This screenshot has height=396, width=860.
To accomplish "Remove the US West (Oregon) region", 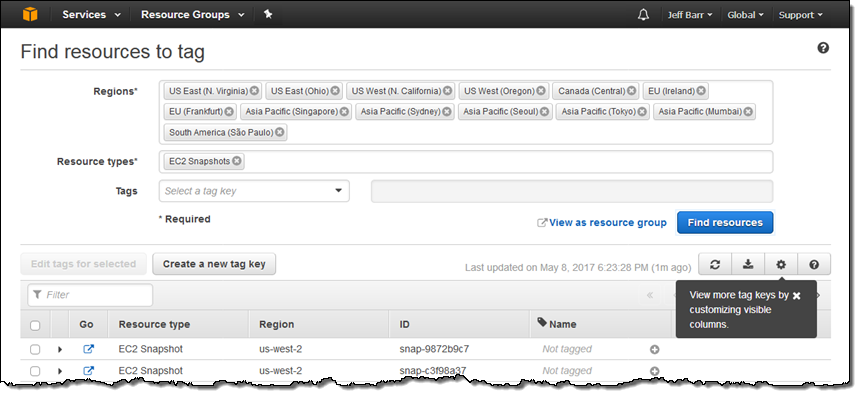I will click(541, 91).
